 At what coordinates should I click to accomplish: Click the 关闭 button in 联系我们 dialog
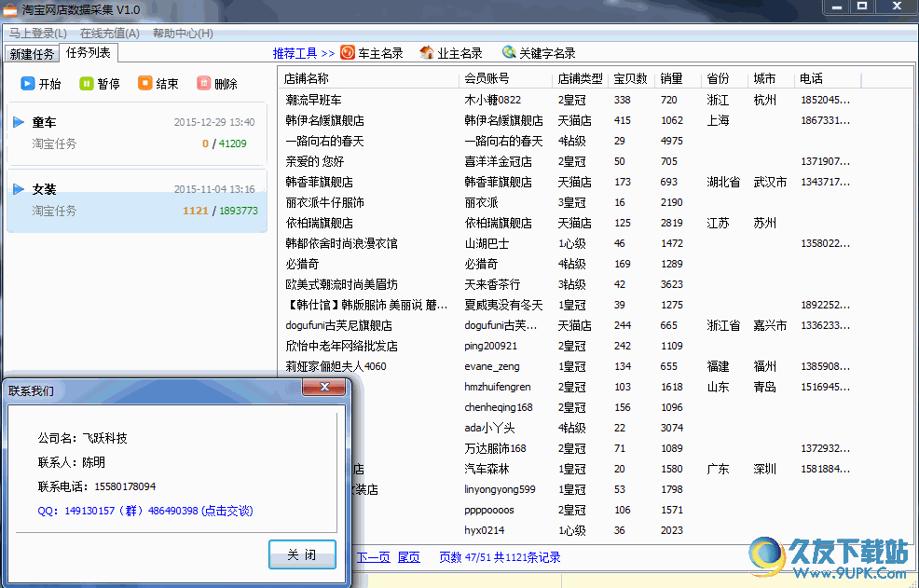pyautogui.click(x=302, y=554)
